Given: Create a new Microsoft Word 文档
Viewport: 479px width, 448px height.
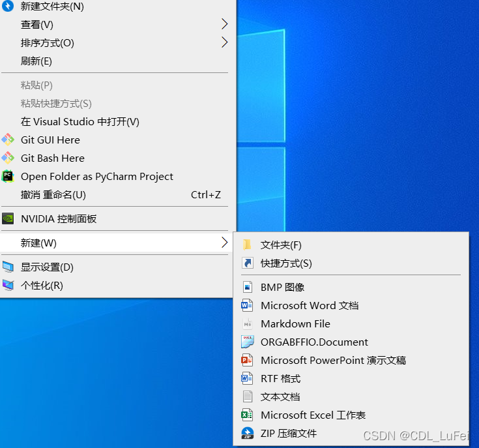Looking at the screenshot, I should tap(351, 305).
